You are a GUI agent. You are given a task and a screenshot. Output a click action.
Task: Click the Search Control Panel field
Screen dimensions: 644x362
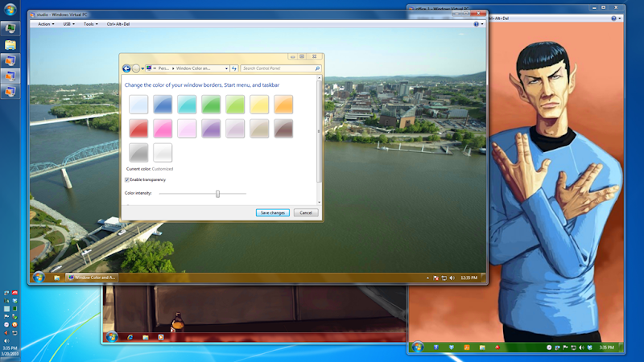280,68
